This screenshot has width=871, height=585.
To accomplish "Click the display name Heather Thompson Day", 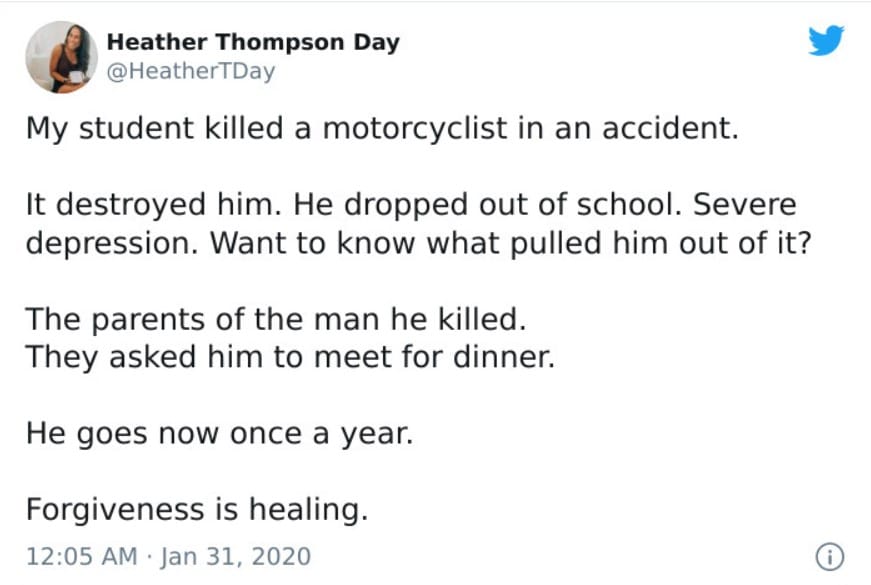I will point(253,42).
